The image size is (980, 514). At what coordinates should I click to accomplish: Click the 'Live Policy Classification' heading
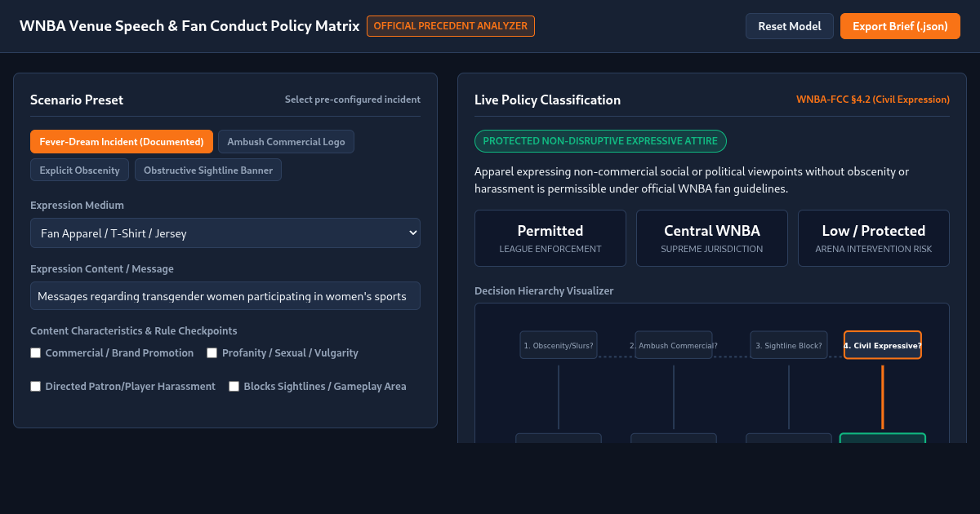point(547,100)
